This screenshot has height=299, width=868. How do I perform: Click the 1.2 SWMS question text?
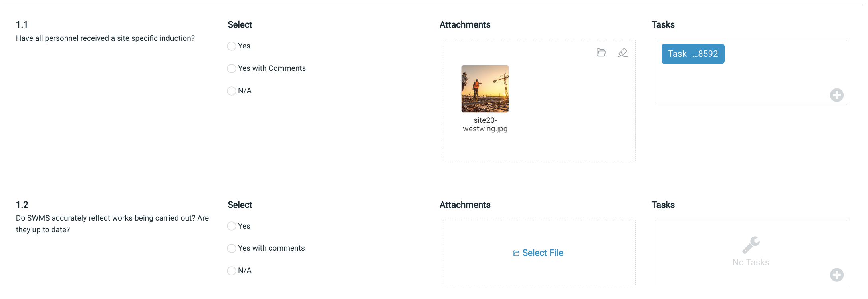(112, 224)
